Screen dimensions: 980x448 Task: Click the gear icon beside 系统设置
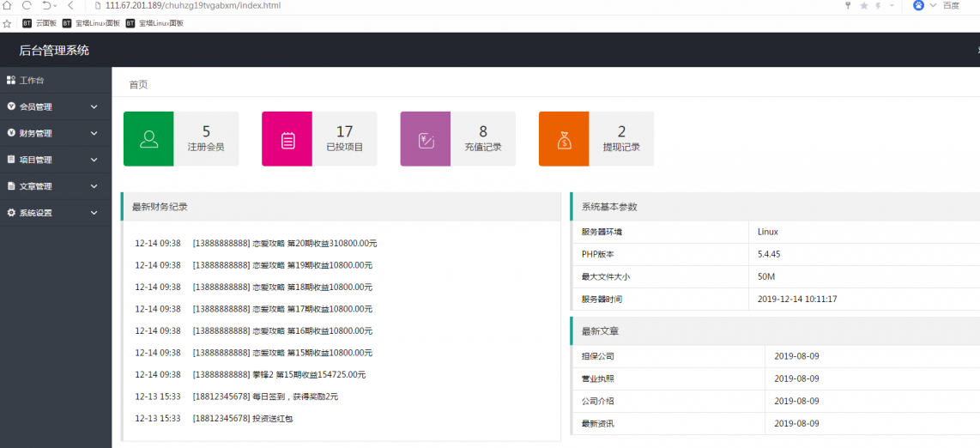point(11,213)
